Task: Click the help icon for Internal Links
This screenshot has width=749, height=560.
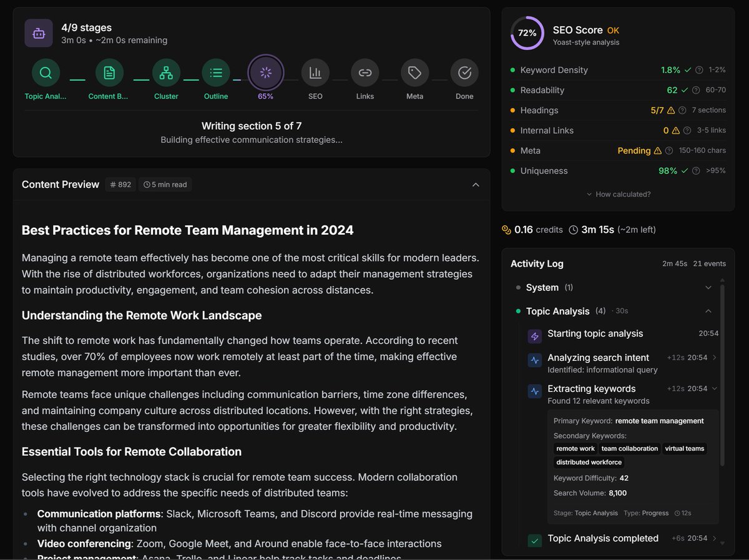Action: pos(687,130)
